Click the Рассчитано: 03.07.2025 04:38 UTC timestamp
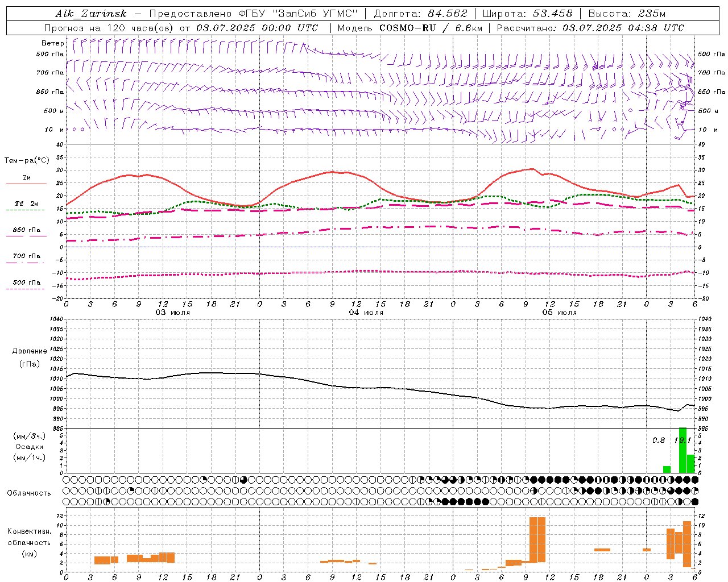 point(590,28)
